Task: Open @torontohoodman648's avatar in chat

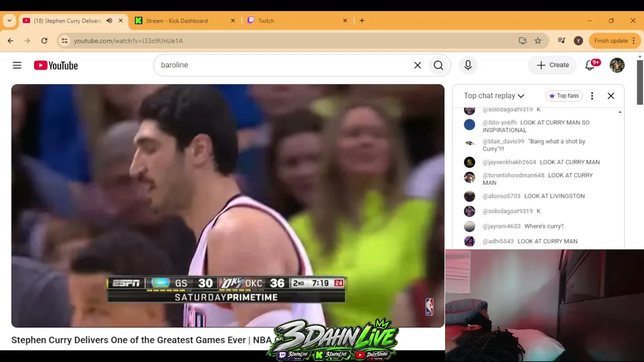Action: [469, 177]
